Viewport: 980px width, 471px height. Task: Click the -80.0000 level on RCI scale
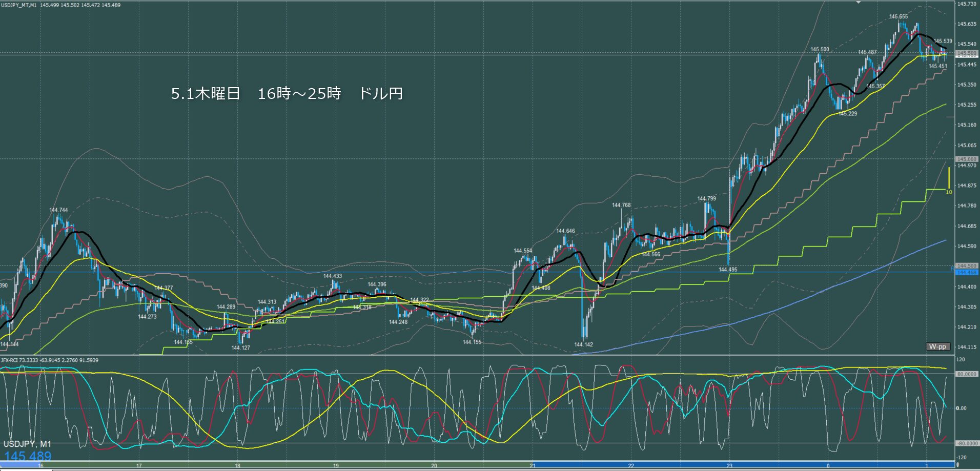point(967,443)
